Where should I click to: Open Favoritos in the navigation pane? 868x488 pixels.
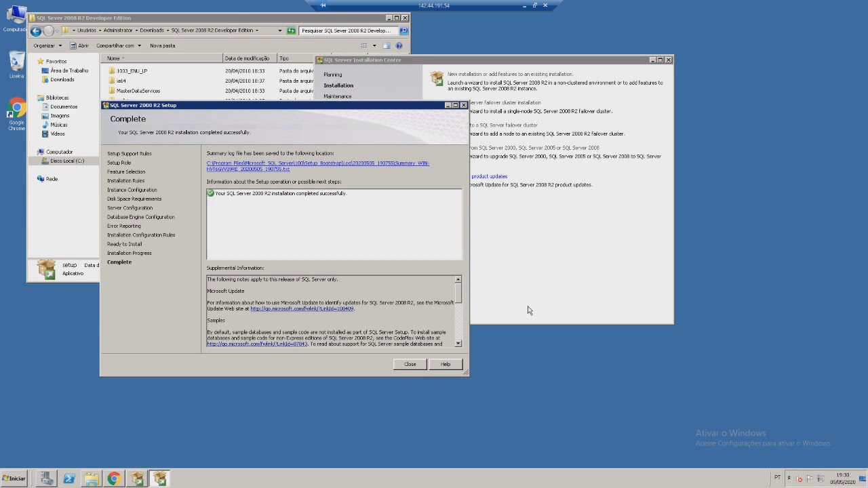click(x=56, y=61)
